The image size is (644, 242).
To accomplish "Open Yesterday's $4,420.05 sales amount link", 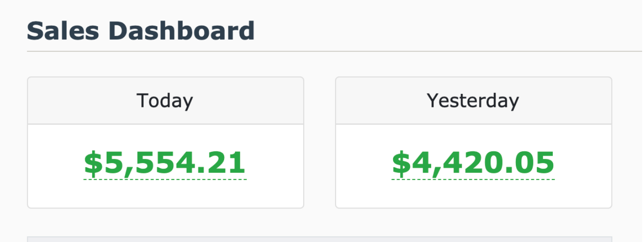I will click(x=473, y=163).
